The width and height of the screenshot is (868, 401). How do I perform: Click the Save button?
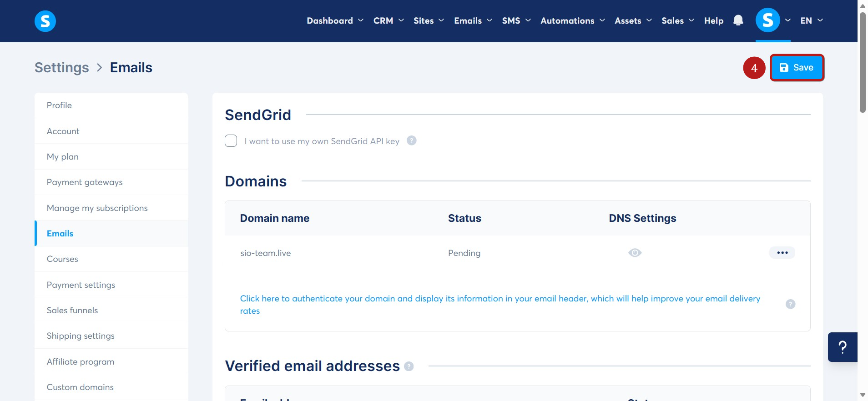[x=797, y=68]
